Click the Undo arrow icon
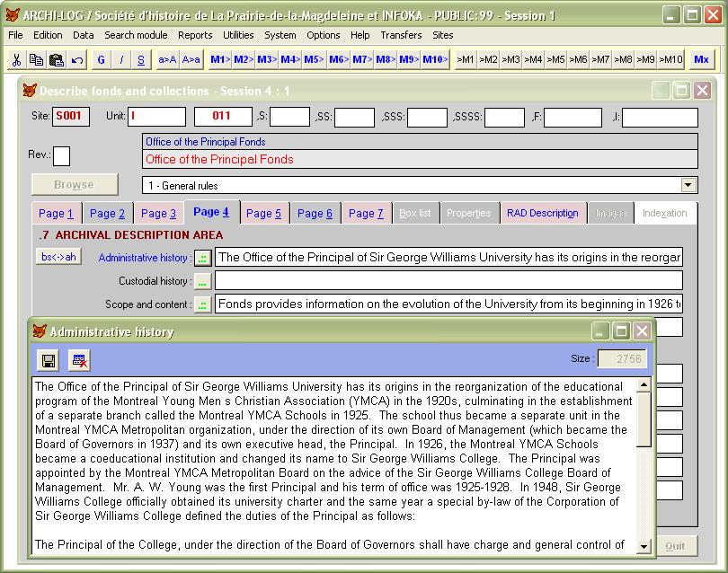This screenshot has height=573, width=728. (76, 60)
